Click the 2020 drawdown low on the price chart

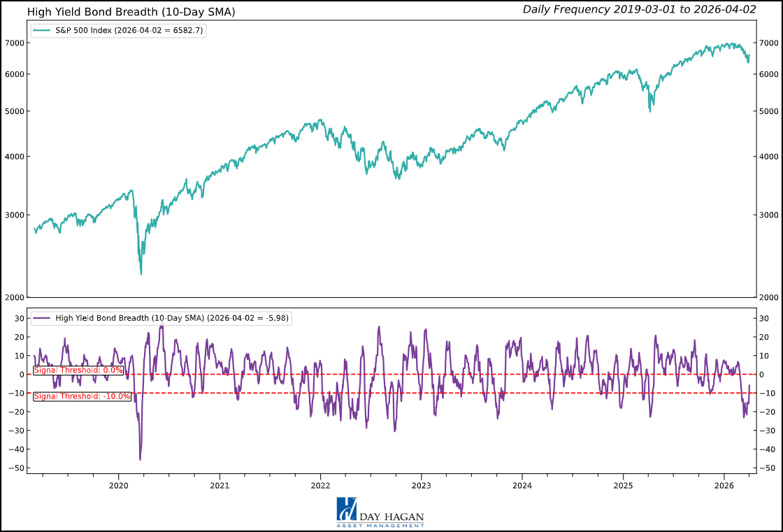pos(140,275)
